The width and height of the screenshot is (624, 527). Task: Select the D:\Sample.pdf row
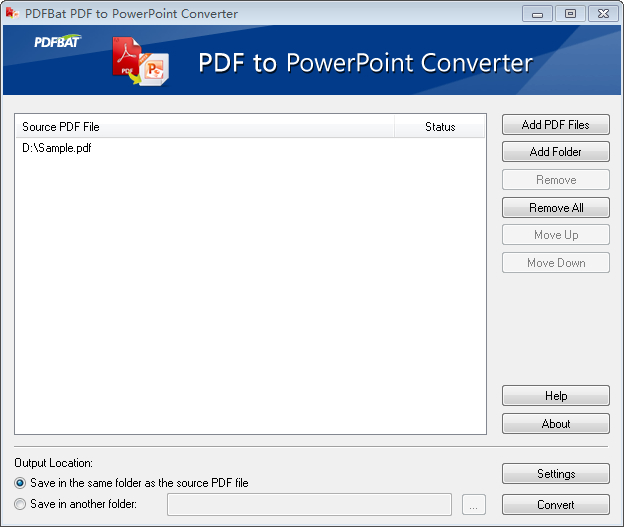coord(250,148)
